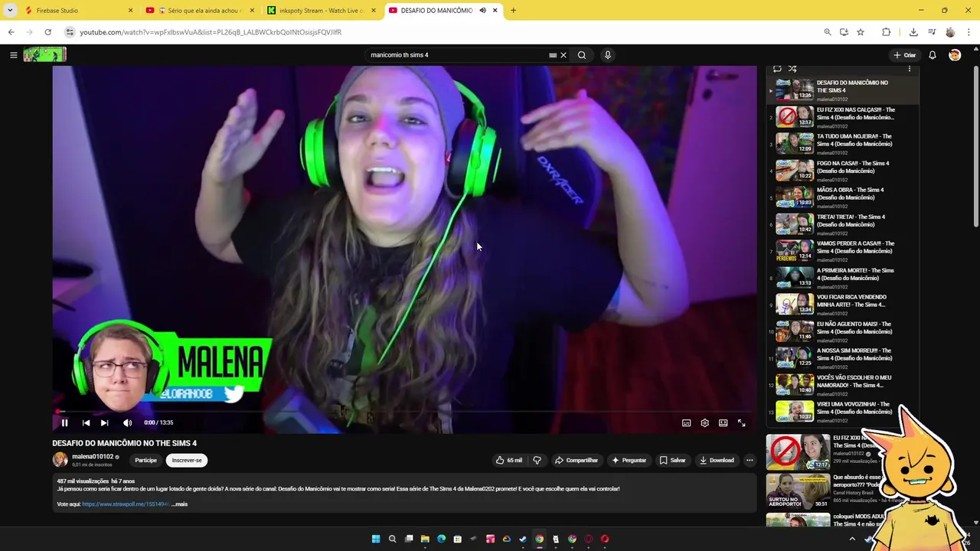
Task: Bookmark this page with the star
Action: (x=861, y=32)
